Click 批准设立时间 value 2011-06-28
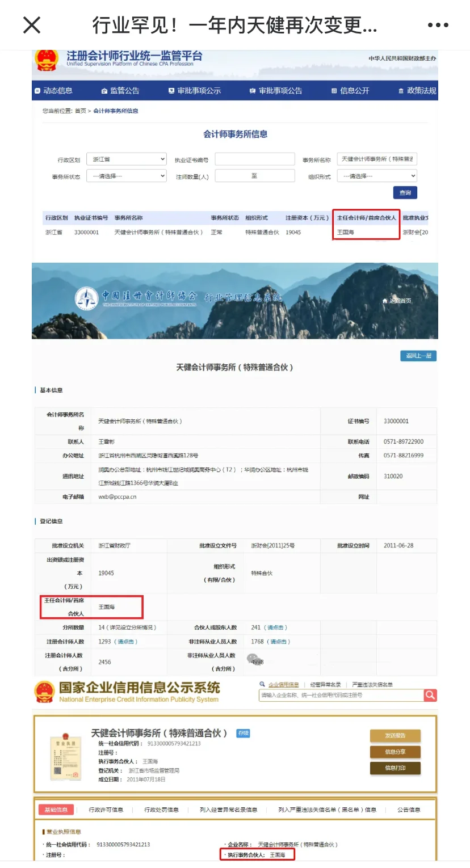This screenshot has height=868, width=470. click(x=398, y=546)
